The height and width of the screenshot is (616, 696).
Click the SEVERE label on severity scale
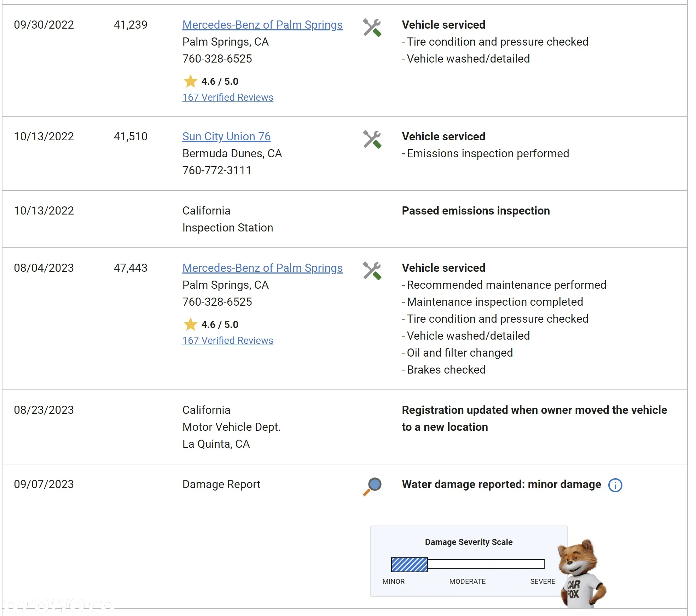point(543,581)
